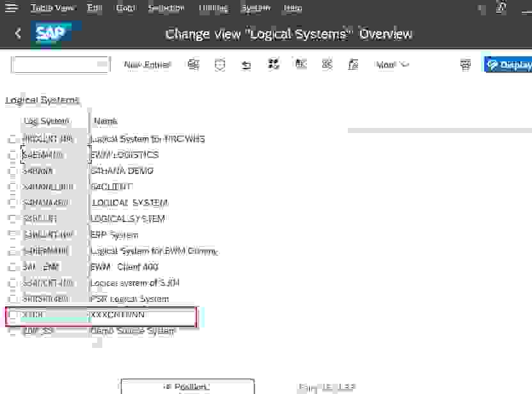The height and width of the screenshot is (394, 532).
Task: Click the Position button at the bottom
Action: [186, 386]
